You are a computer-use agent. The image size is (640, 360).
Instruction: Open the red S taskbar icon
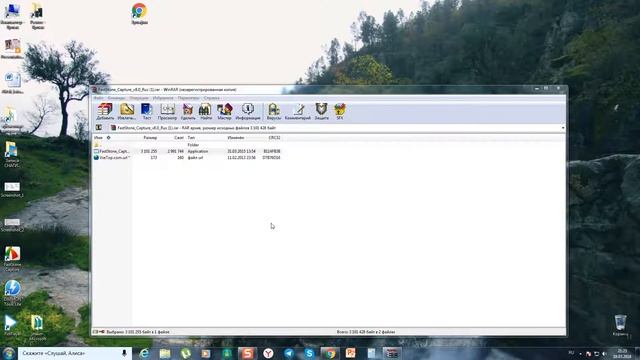[x=247, y=353]
